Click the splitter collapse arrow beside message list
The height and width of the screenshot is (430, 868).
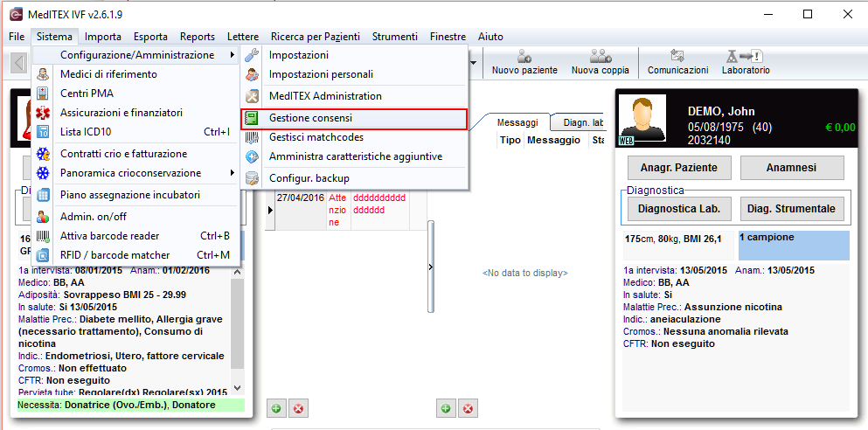[431, 267]
